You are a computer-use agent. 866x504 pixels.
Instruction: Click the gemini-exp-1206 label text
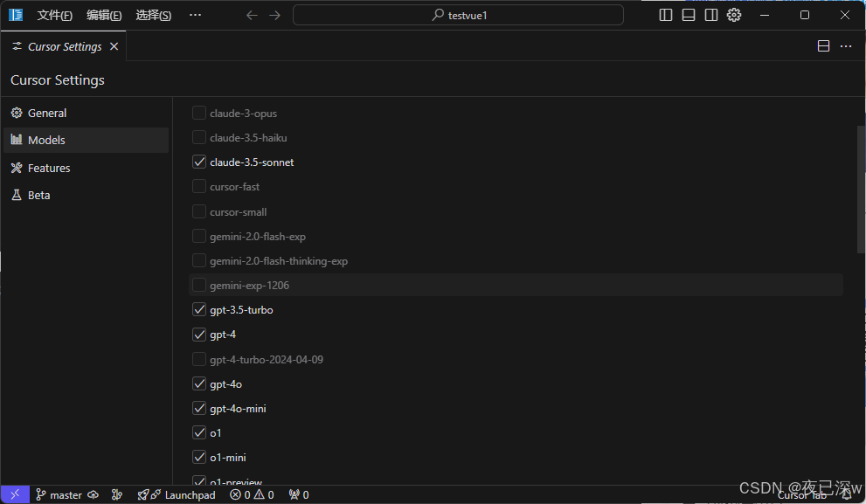250,286
